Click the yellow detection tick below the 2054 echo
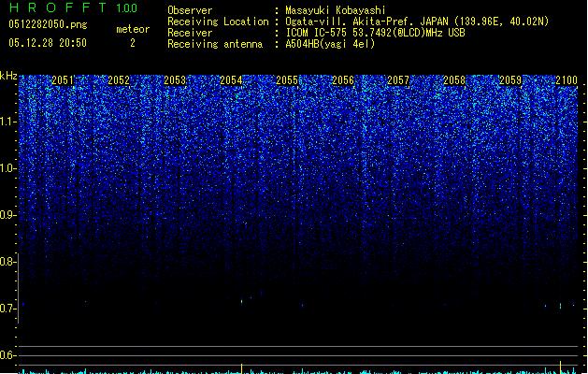 (x=241, y=368)
